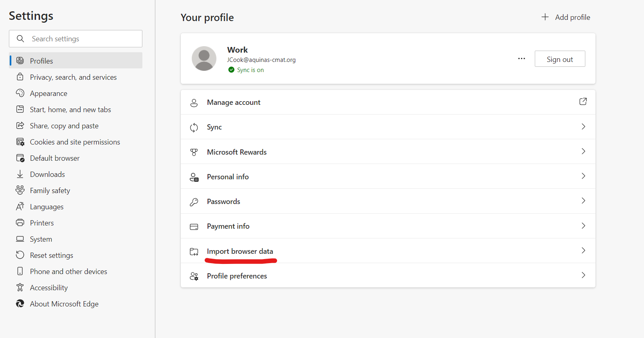The image size is (644, 338).
Task: Open Printers settings
Action: click(x=76, y=223)
